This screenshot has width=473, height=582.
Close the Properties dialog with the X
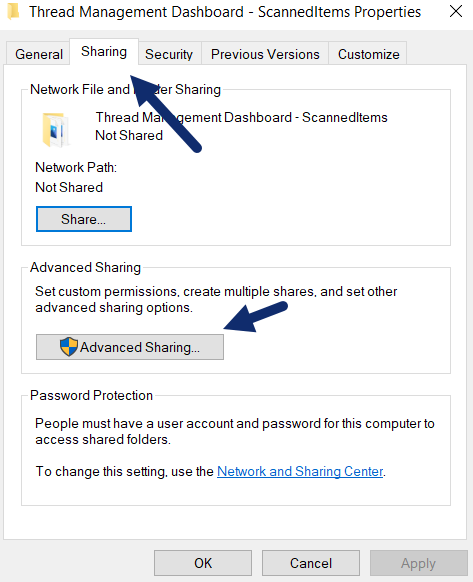coord(456,12)
